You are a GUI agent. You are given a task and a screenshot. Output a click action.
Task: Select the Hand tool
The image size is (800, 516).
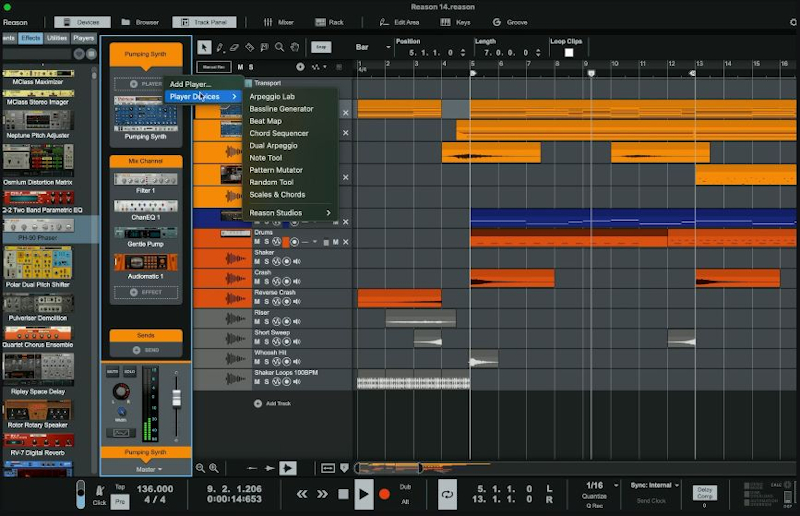(x=295, y=47)
